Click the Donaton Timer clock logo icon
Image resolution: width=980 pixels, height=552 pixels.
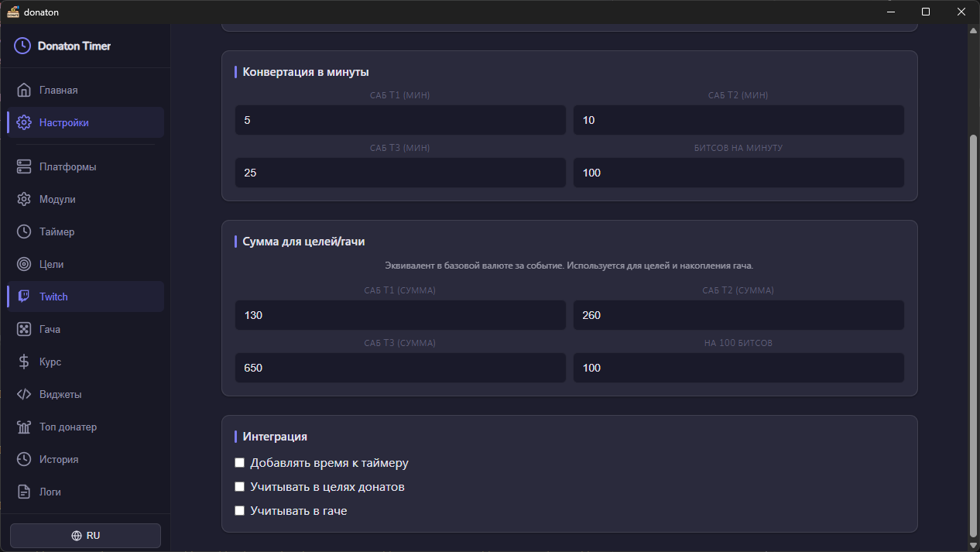coord(22,46)
